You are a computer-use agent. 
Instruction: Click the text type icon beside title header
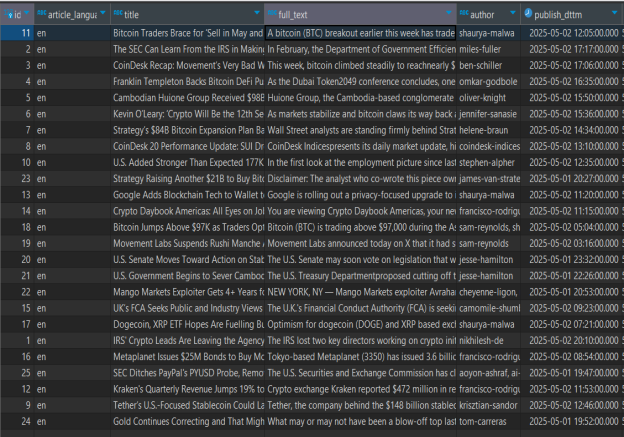click(118, 13)
